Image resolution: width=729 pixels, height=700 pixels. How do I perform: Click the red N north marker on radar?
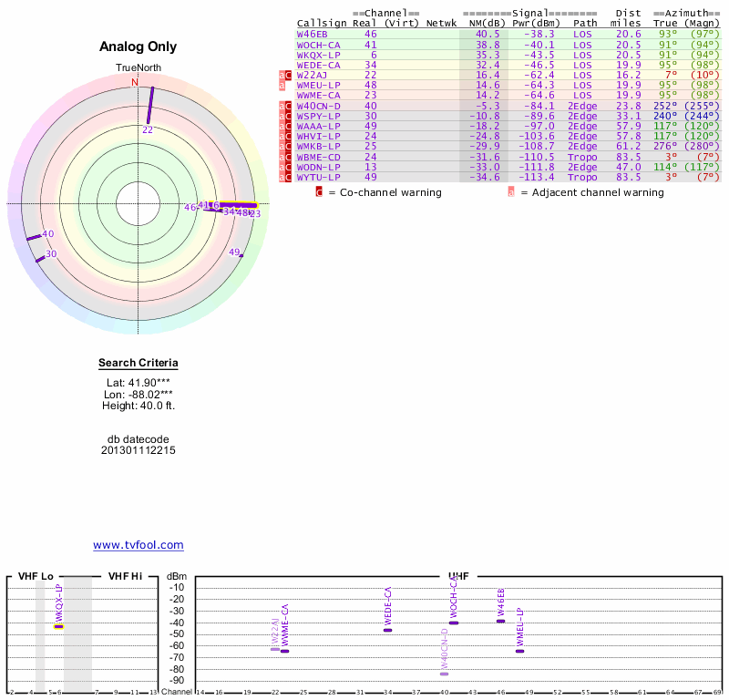[x=135, y=82]
